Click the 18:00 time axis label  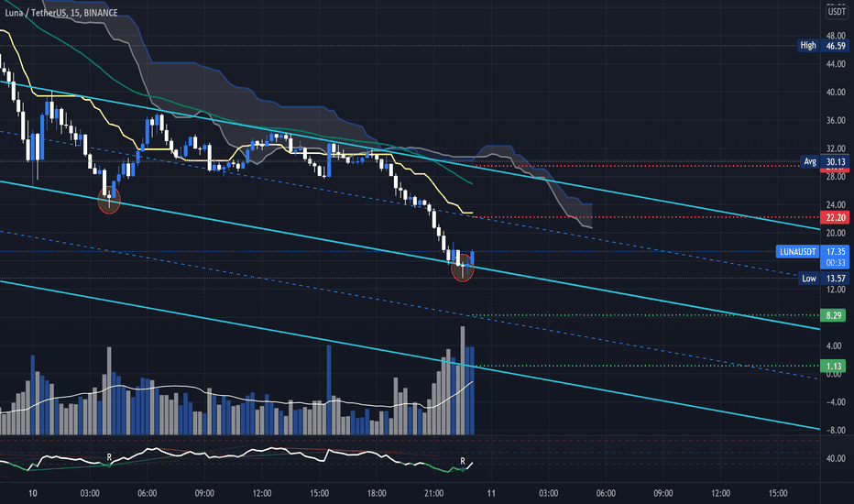click(x=377, y=493)
